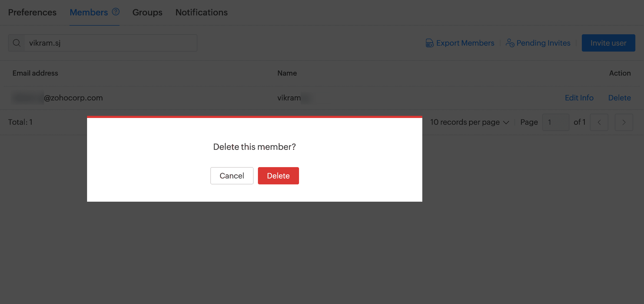The width and height of the screenshot is (644, 304).
Task: Click the search magnifier icon
Action: (x=17, y=43)
